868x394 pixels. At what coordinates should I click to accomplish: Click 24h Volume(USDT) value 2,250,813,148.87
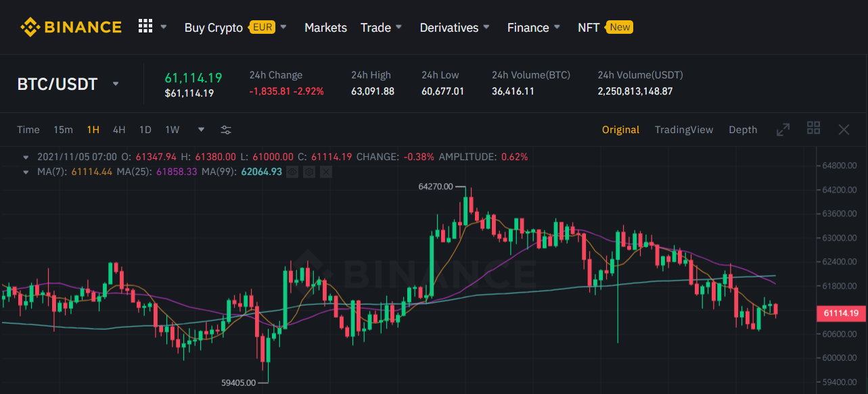pyautogui.click(x=635, y=91)
